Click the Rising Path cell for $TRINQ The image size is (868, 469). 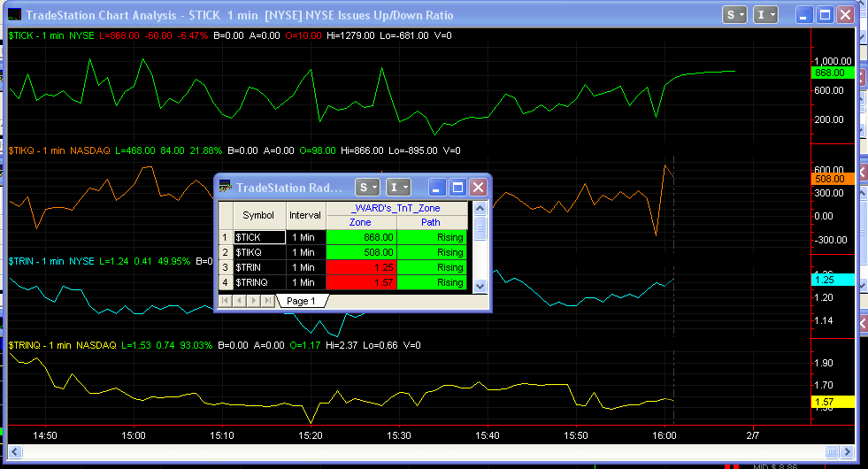(433, 282)
